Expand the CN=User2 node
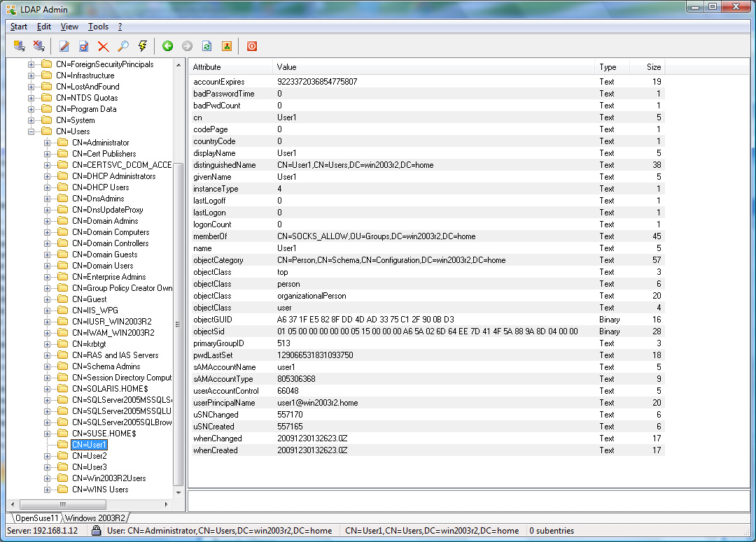 point(48,456)
